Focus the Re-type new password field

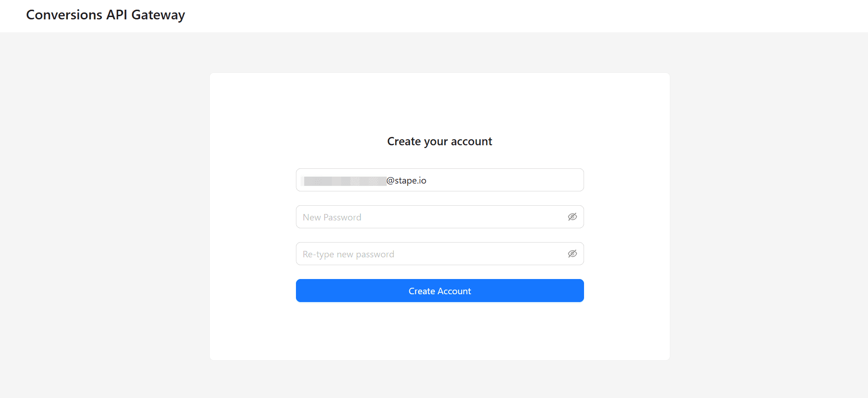click(429, 254)
